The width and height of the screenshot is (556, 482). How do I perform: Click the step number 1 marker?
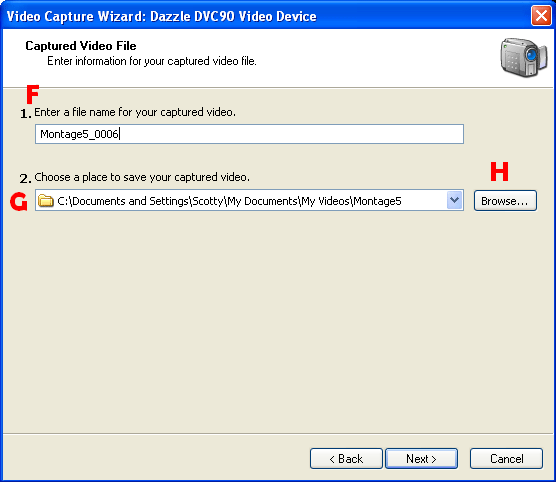coord(26,113)
